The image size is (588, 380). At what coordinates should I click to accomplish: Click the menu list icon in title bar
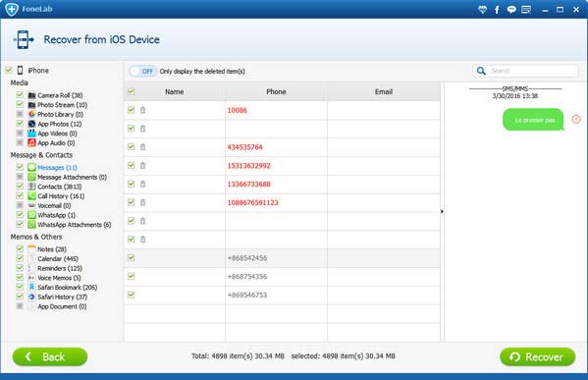coord(526,10)
